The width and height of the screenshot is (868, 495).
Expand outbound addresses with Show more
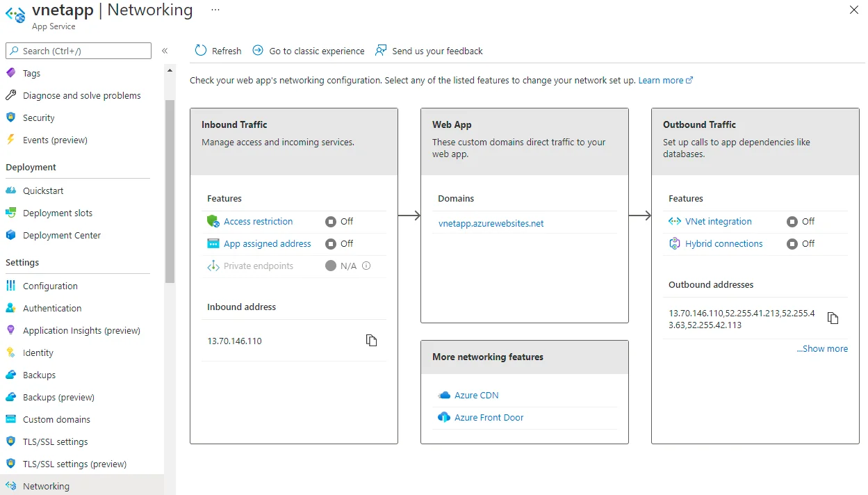822,348
